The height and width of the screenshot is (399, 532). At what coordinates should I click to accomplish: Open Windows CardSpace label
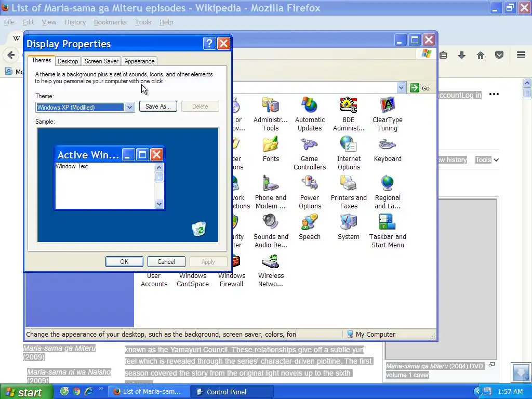coord(192,280)
